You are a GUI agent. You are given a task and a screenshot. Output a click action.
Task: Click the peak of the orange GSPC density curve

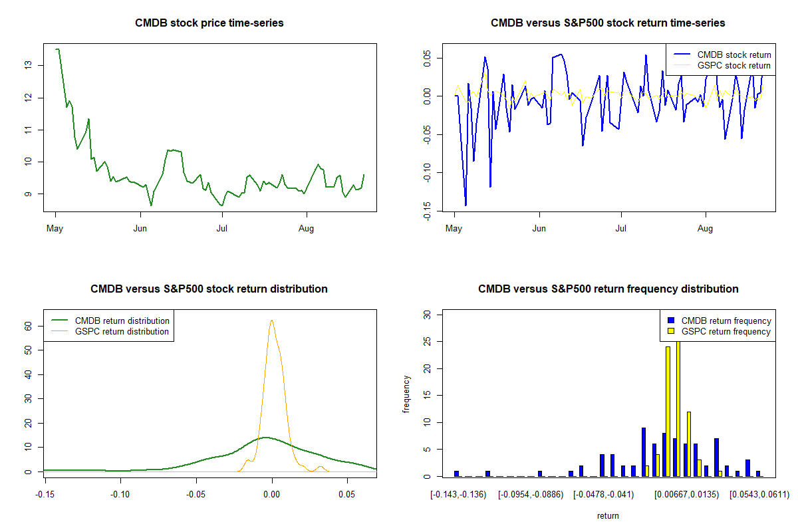[x=271, y=321]
